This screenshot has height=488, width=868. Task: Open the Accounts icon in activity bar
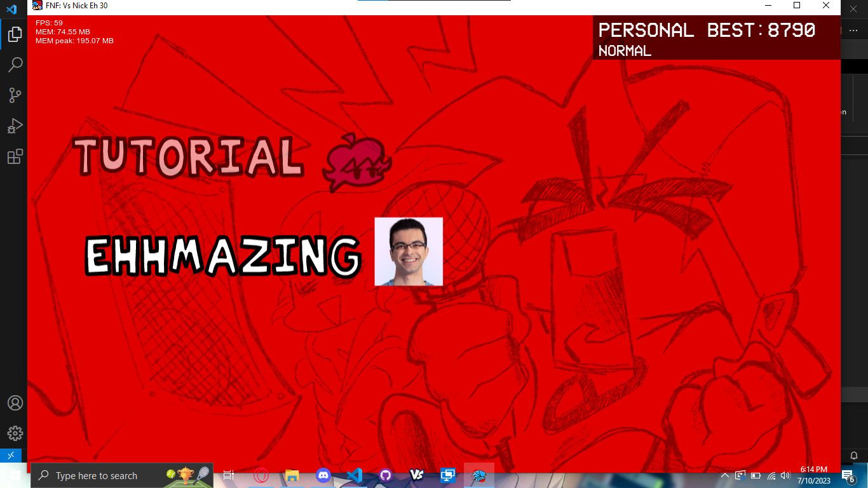(15, 403)
